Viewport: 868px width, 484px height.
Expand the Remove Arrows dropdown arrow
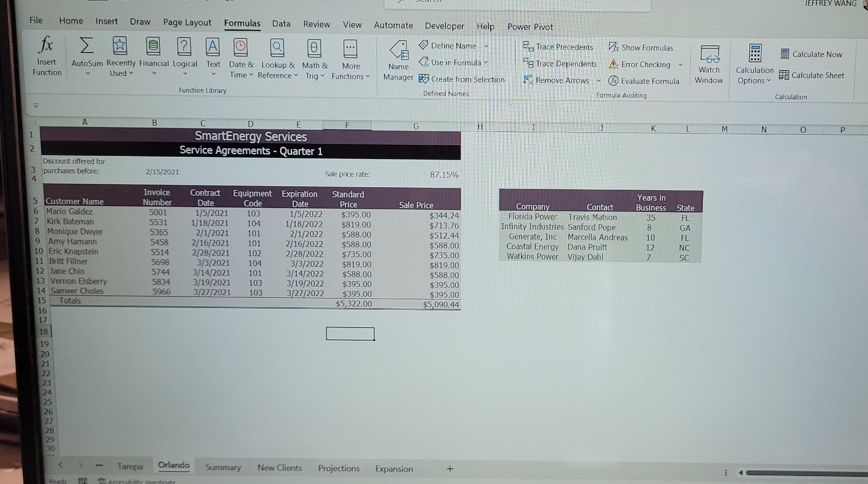tap(599, 81)
